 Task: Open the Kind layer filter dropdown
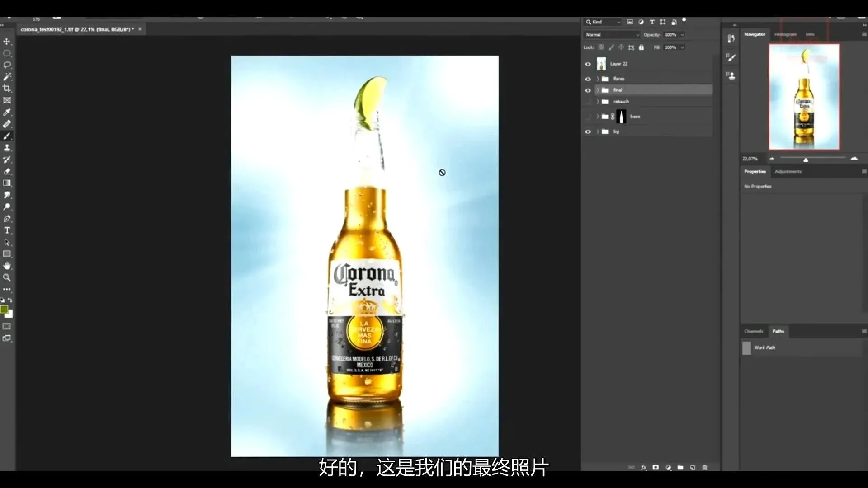coord(603,22)
